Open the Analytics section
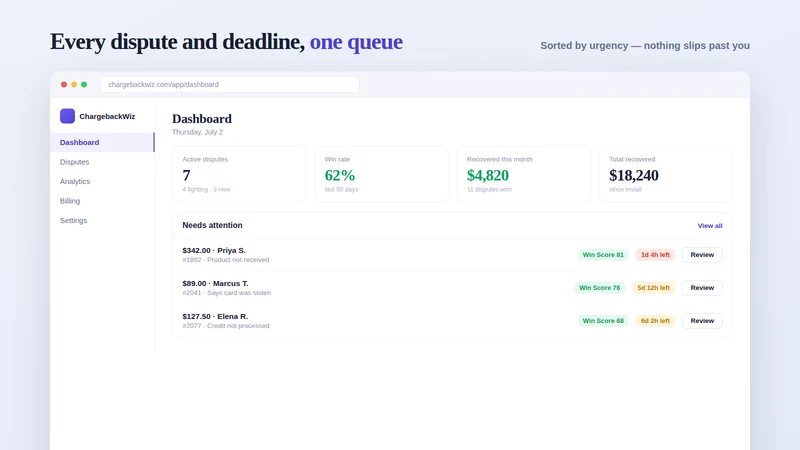 [x=75, y=181]
